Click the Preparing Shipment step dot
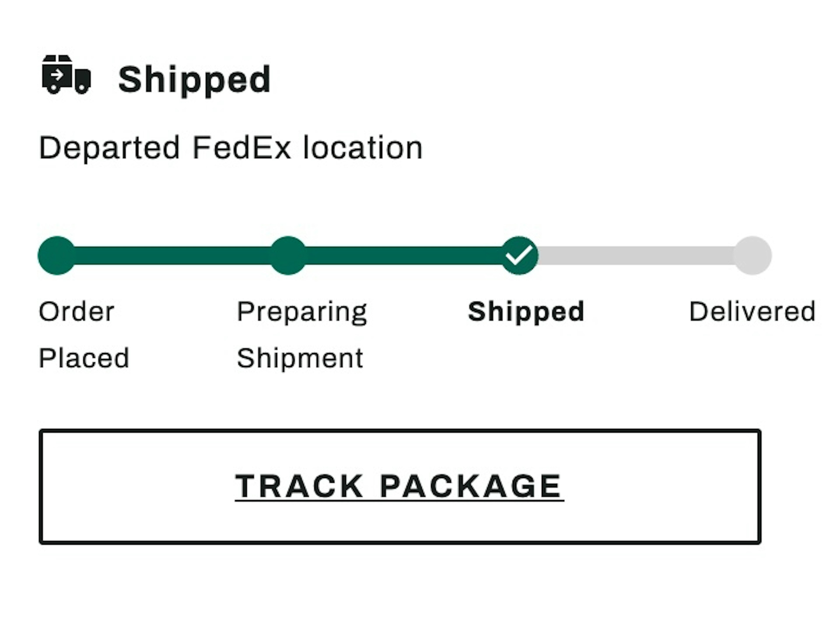The image size is (840, 635). click(288, 255)
